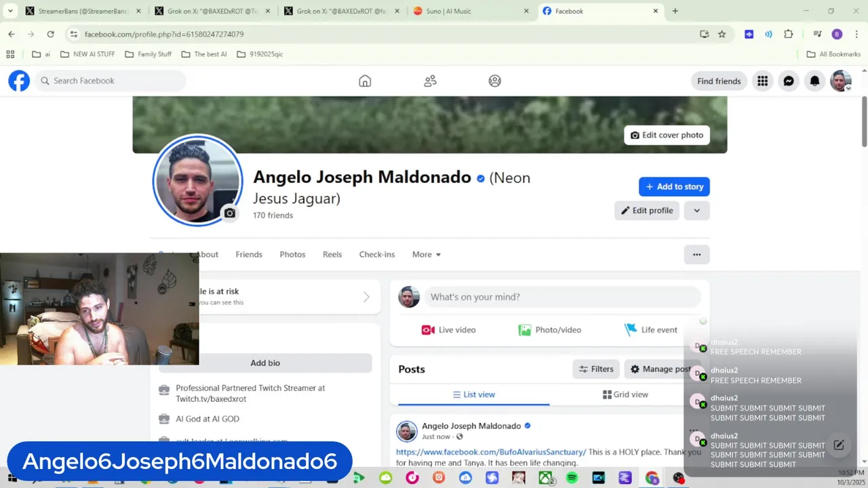This screenshot has width=868, height=488.
Task: Open the Family Stuff bookmark folder
Action: pos(148,54)
